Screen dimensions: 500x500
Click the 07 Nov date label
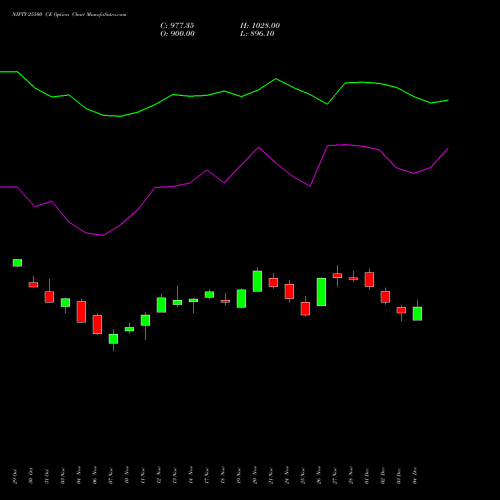coord(111,476)
